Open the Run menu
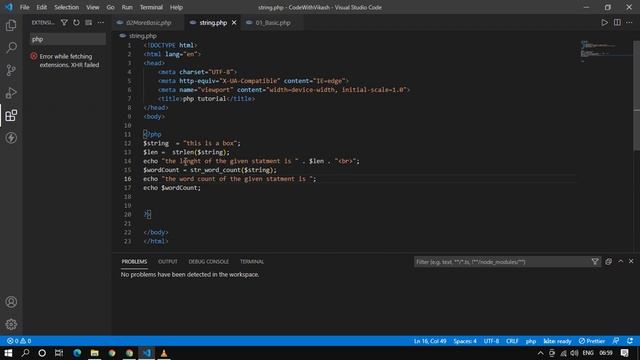 (x=127, y=7)
